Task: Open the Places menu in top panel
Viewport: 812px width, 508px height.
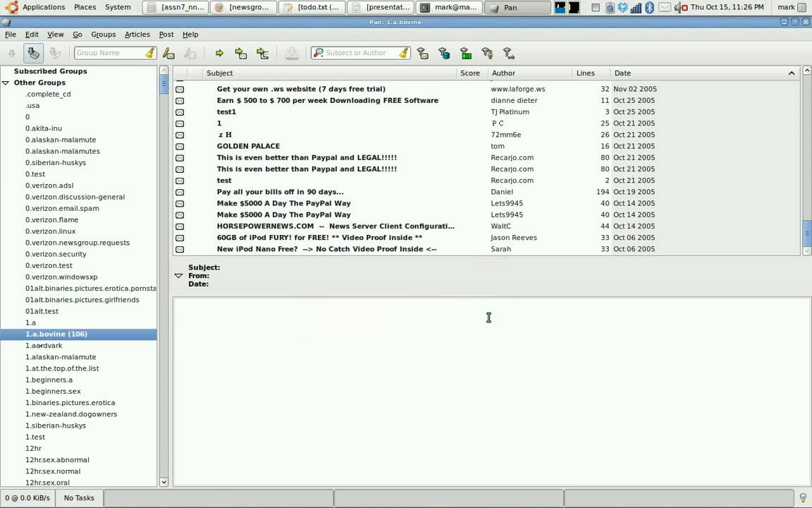Action: coord(85,7)
